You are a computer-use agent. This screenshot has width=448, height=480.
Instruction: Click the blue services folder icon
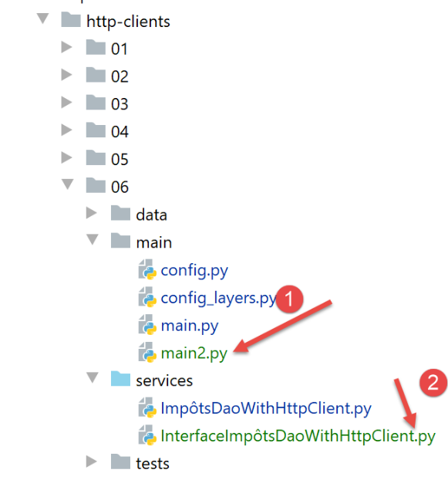pyautogui.click(x=120, y=379)
